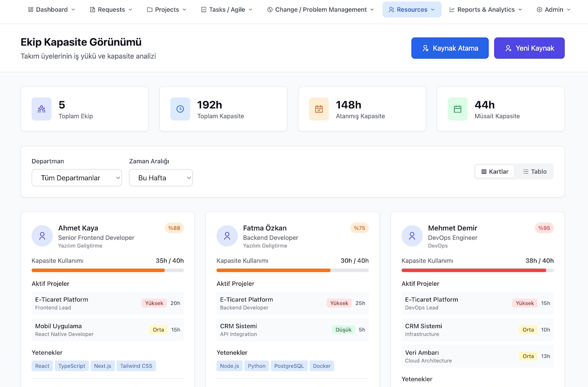This screenshot has width=588, height=387.
Task: Switch to Kartlar card view
Action: 495,172
